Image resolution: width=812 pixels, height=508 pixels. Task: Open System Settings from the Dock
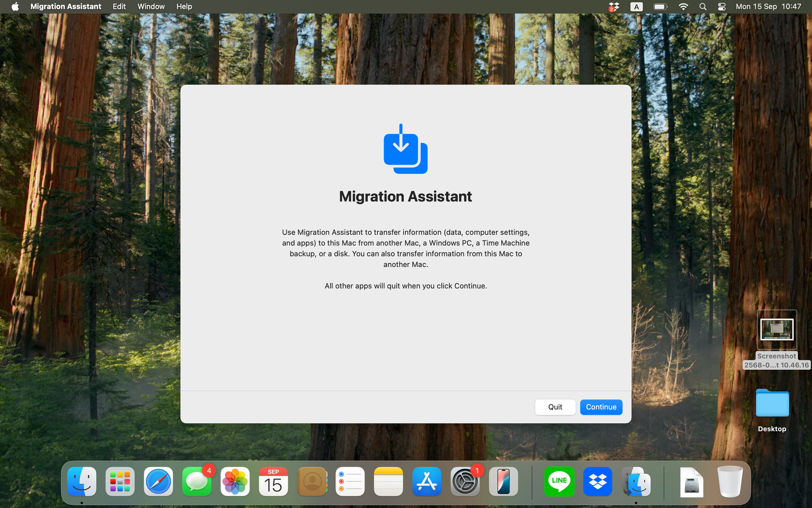click(x=465, y=482)
